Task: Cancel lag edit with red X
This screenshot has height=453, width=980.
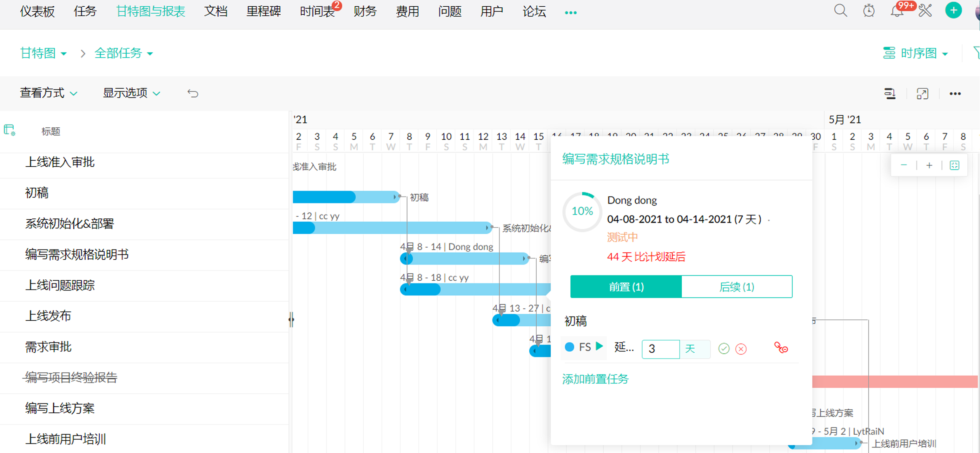Action: 741,349
